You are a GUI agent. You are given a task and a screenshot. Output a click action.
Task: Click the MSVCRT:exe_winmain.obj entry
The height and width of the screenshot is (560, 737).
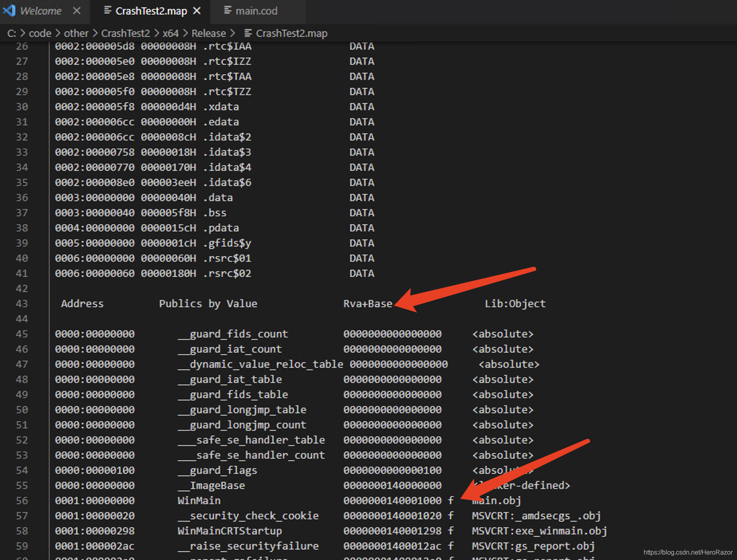540,531
